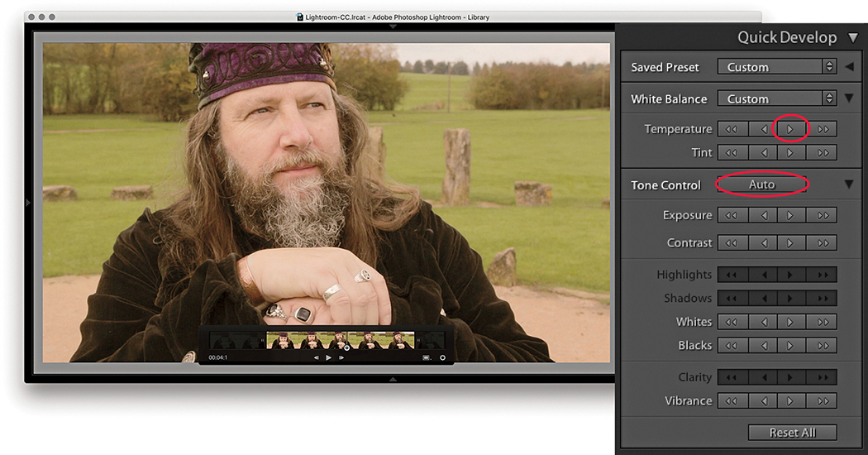868x455 pixels.
Task: Decrease Blacks by a large step
Action: point(732,346)
